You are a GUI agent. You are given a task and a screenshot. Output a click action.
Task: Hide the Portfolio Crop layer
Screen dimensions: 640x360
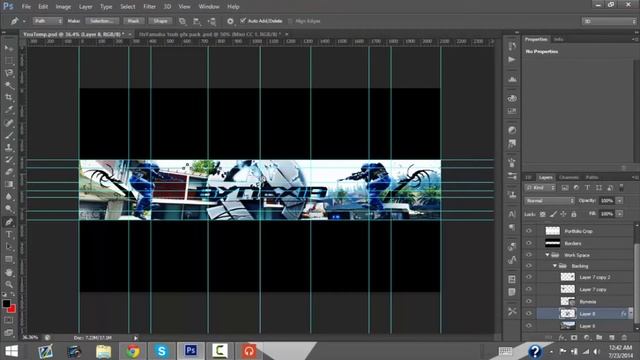coord(529,231)
